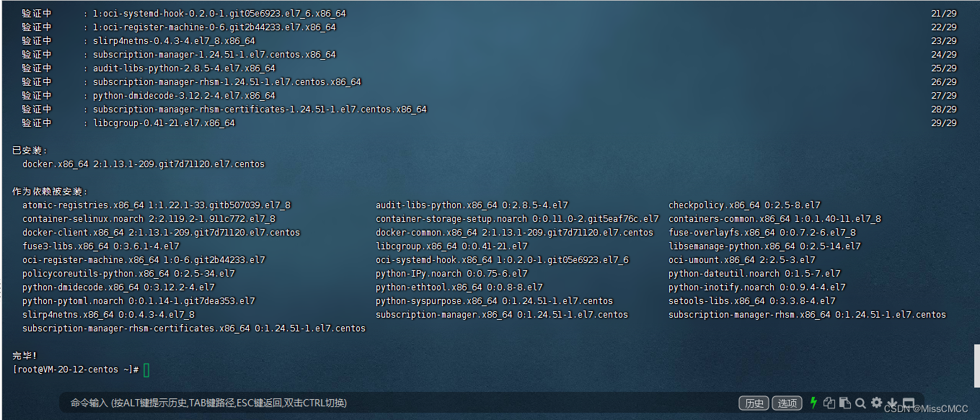
Task: Click checkpolicy.x86_64 0:2.5-8.el7 entry
Action: point(744,205)
